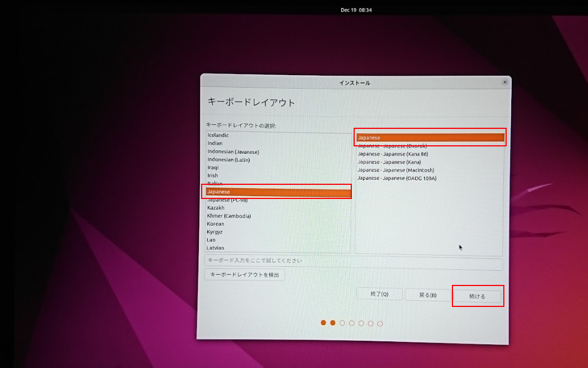This screenshot has width=588, height=368.
Task: Click キーボードレイアウトを検出 button
Action: pos(244,275)
